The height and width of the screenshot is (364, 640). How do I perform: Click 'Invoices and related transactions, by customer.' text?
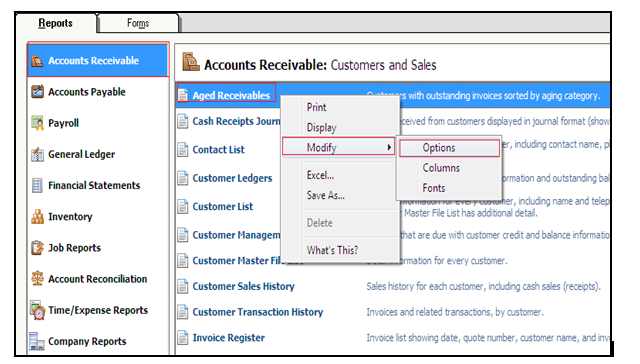point(455,312)
